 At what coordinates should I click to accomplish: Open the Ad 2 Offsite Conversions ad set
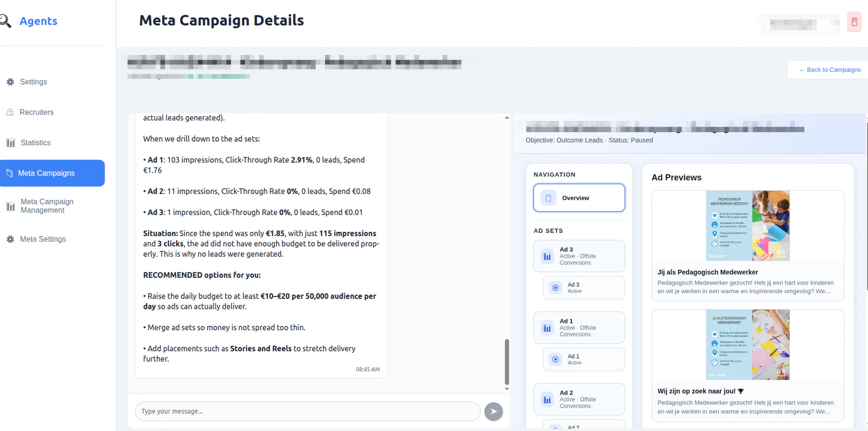pos(579,400)
